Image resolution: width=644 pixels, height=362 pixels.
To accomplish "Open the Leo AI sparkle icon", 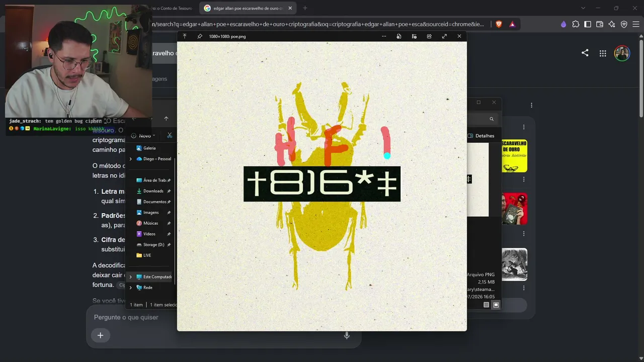I will pyautogui.click(x=612, y=24).
